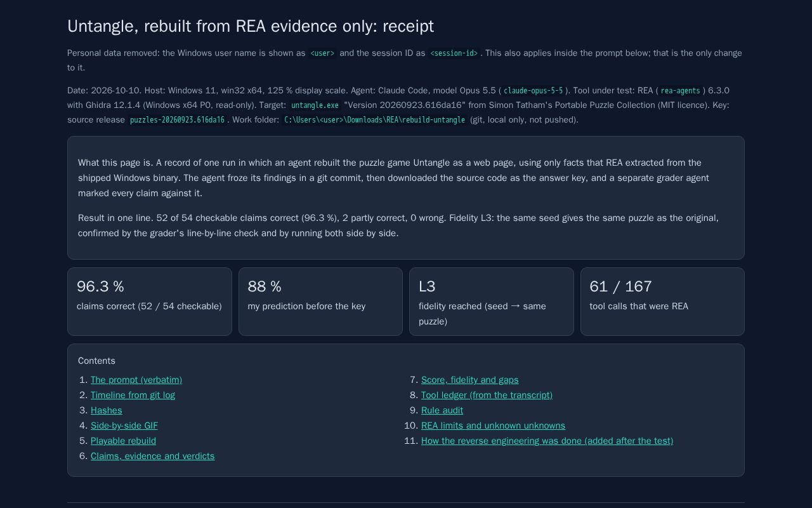This screenshot has width=812, height=508.
Task: Open "REA limits and unknown unknowns" link
Action: [493, 425]
